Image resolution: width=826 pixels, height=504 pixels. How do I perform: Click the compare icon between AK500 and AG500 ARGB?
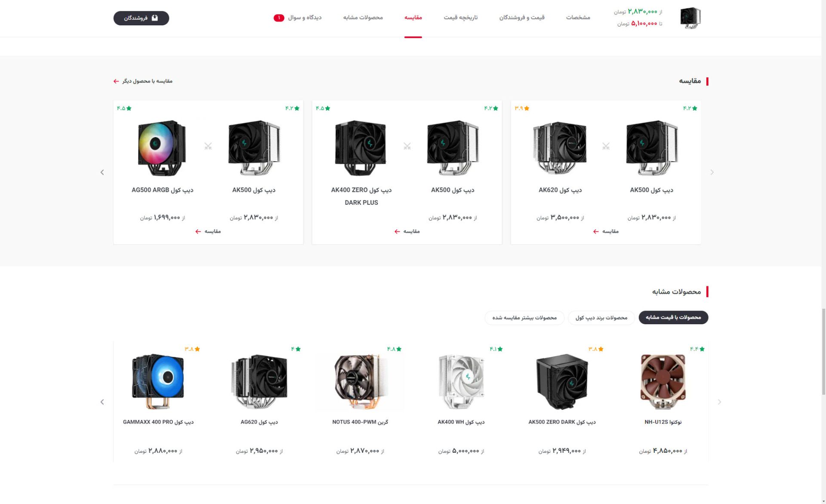pos(208,146)
